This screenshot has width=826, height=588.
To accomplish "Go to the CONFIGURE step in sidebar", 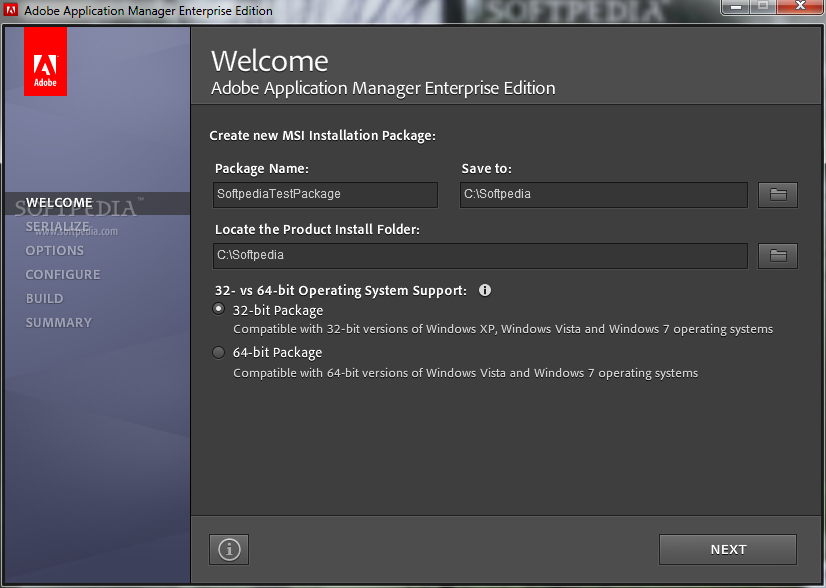I will [x=63, y=275].
